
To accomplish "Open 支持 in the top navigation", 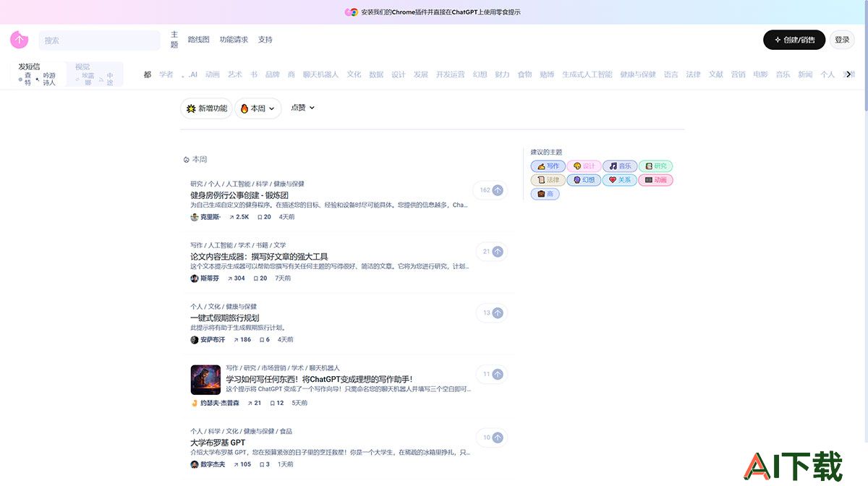I will 265,40.
